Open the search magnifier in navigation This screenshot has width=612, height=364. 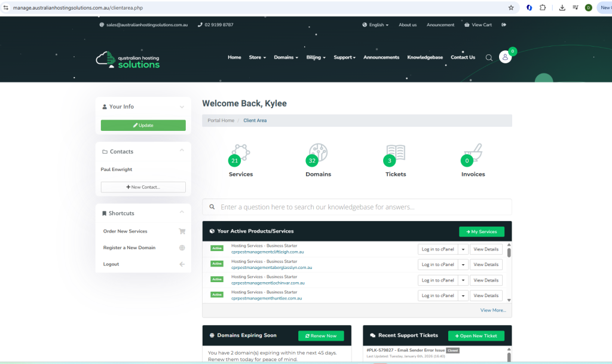489,57
